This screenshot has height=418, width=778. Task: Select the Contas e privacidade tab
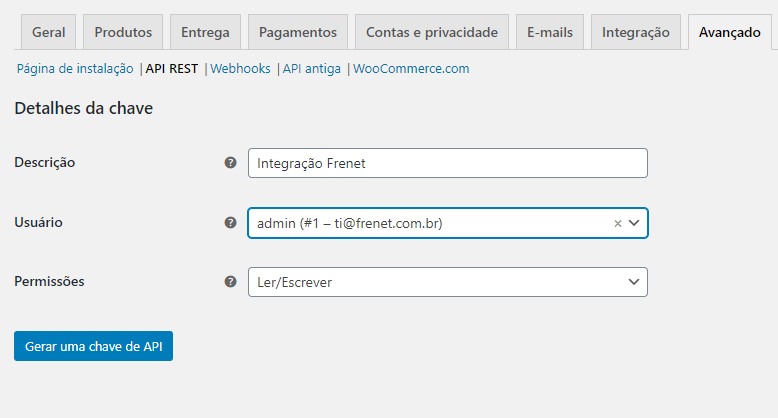coord(432,32)
